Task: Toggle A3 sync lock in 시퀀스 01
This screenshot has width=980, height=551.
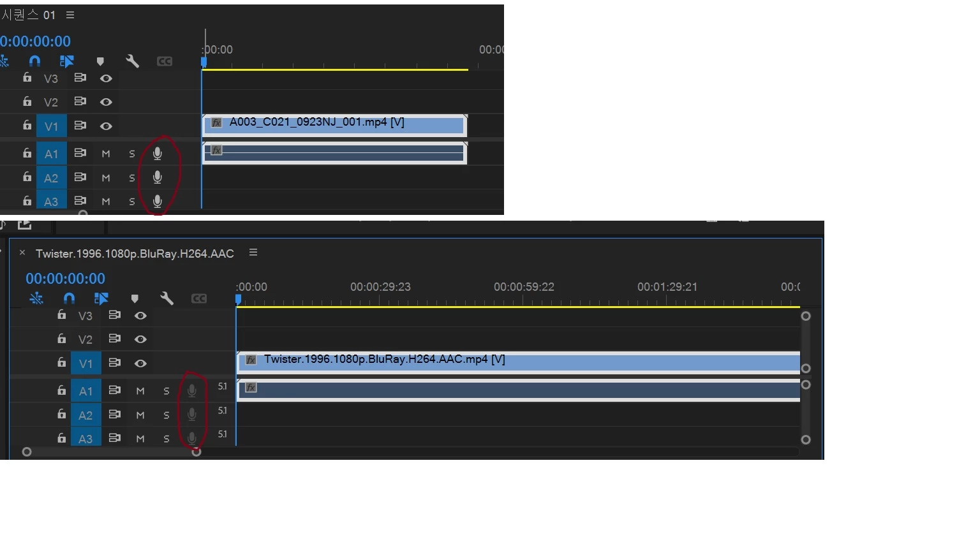Action: coord(80,201)
